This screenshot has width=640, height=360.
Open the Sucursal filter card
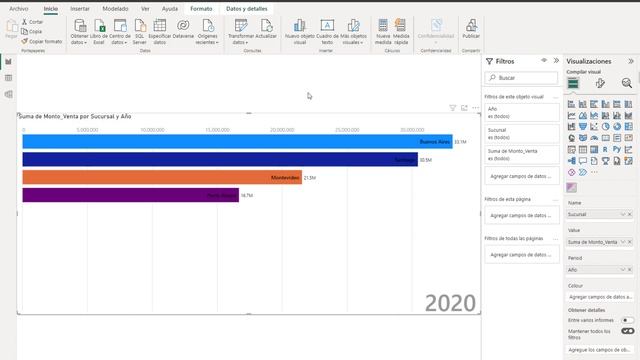tap(522, 133)
